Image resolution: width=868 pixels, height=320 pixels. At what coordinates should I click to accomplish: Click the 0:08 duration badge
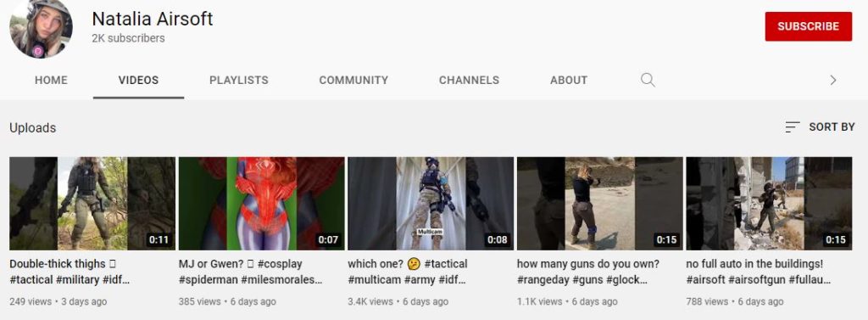tap(497, 239)
